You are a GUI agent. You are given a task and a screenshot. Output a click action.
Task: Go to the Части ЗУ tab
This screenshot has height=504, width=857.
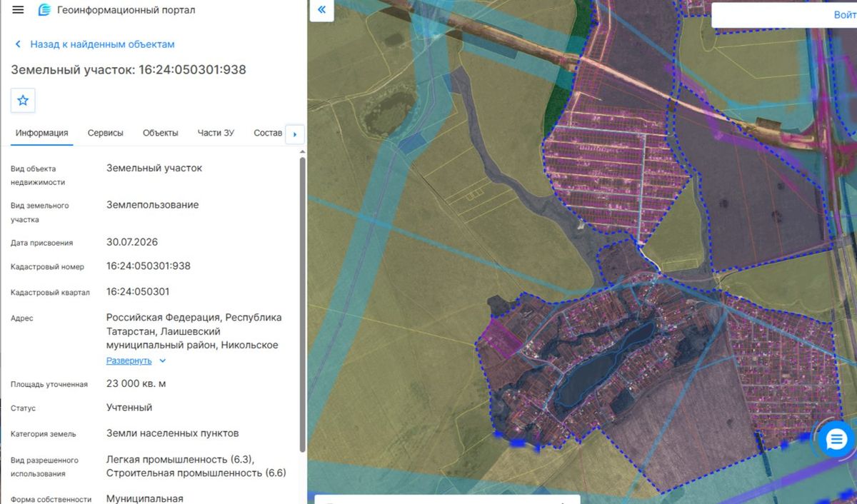point(216,133)
